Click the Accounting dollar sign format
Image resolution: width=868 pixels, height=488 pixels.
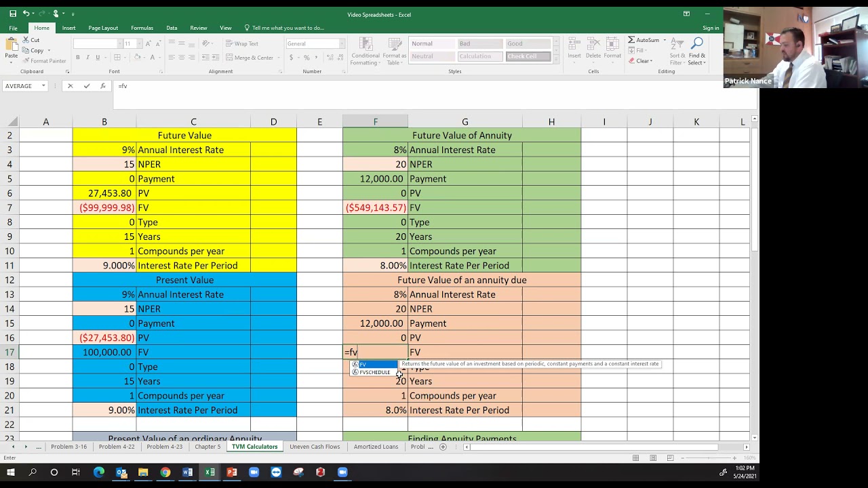292,58
